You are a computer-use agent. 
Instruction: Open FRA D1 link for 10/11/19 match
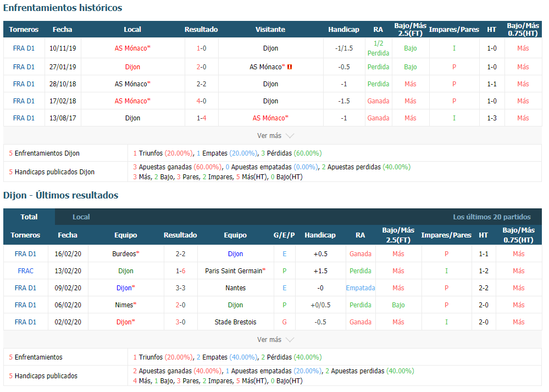[x=24, y=48]
